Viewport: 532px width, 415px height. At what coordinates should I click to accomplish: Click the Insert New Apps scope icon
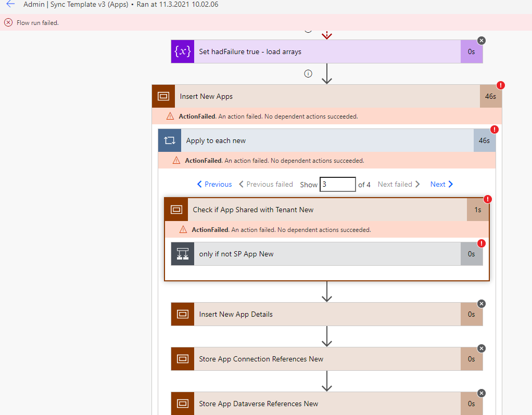tap(163, 96)
